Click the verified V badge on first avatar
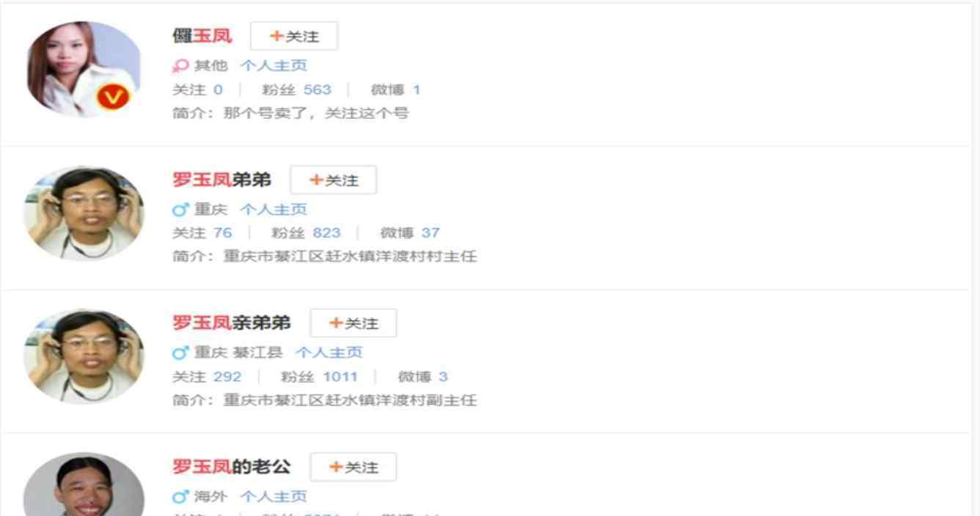 pyautogui.click(x=113, y=97)
